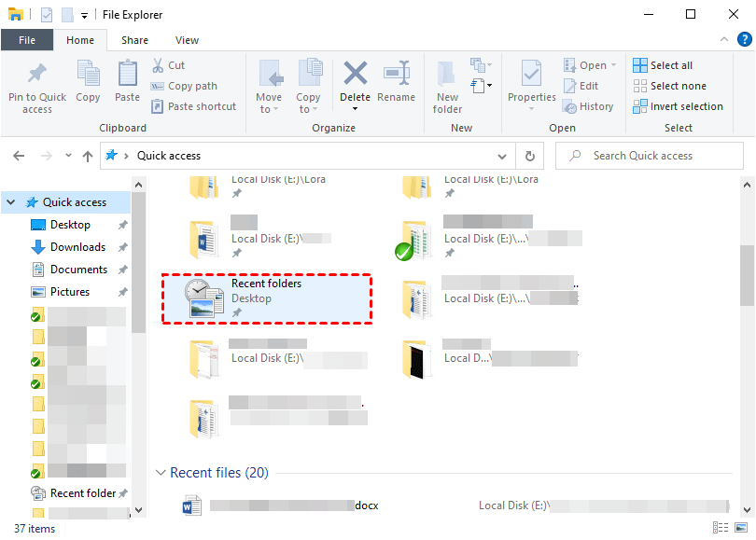Image resolution: width=756 pixels, height=540 pixels.
Task: Open file History
Action: [588, 106]
